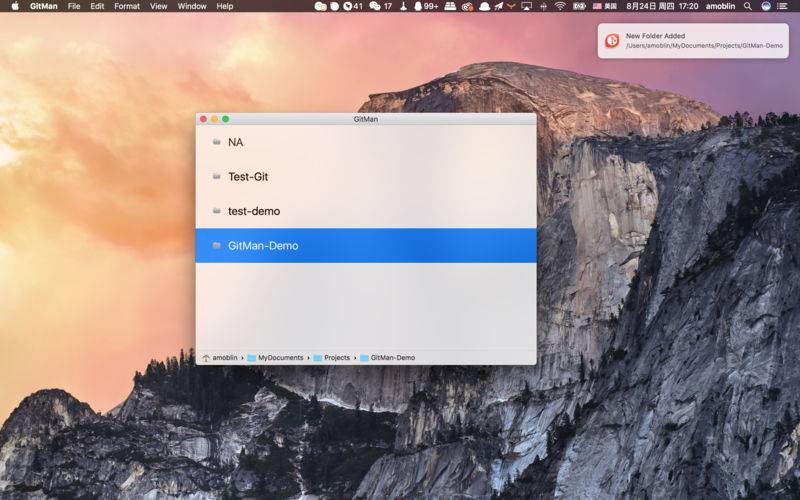Image resolution: width=800 pixels, height=500 pixels.
Task: Open the Window menu
Action: tap(192, 6)
